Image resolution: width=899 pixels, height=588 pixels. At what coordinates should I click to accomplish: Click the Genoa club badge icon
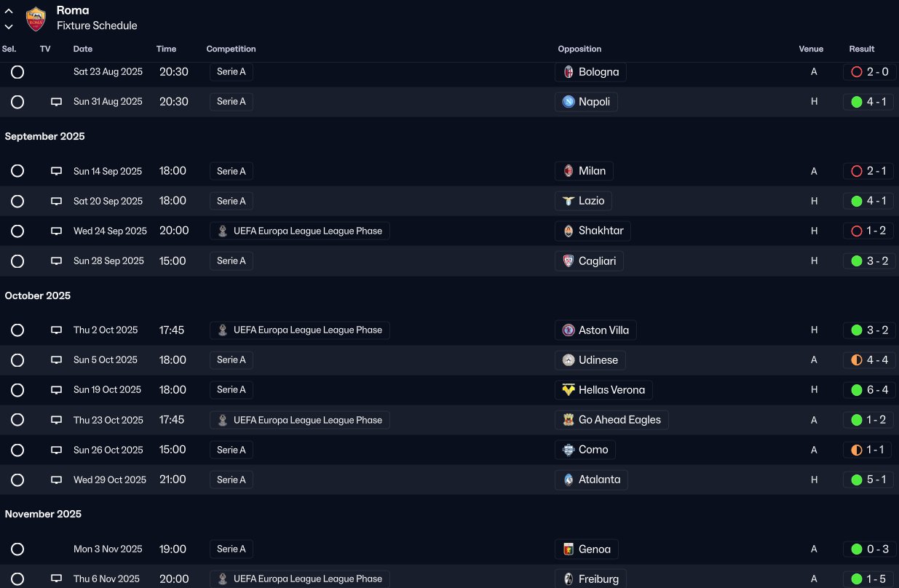[569, 549]
